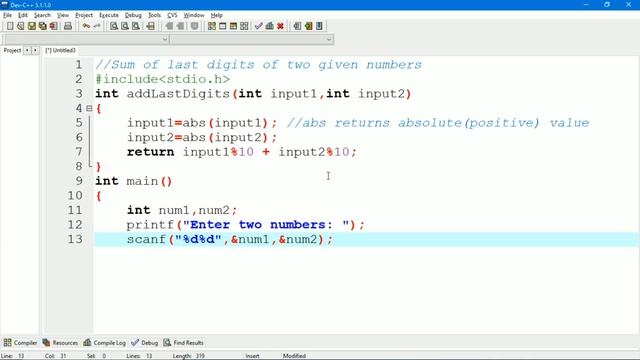The image size is (640, 360).
Task: Select the [*] Untitled3 editor tab
Action: coord(60,50)
